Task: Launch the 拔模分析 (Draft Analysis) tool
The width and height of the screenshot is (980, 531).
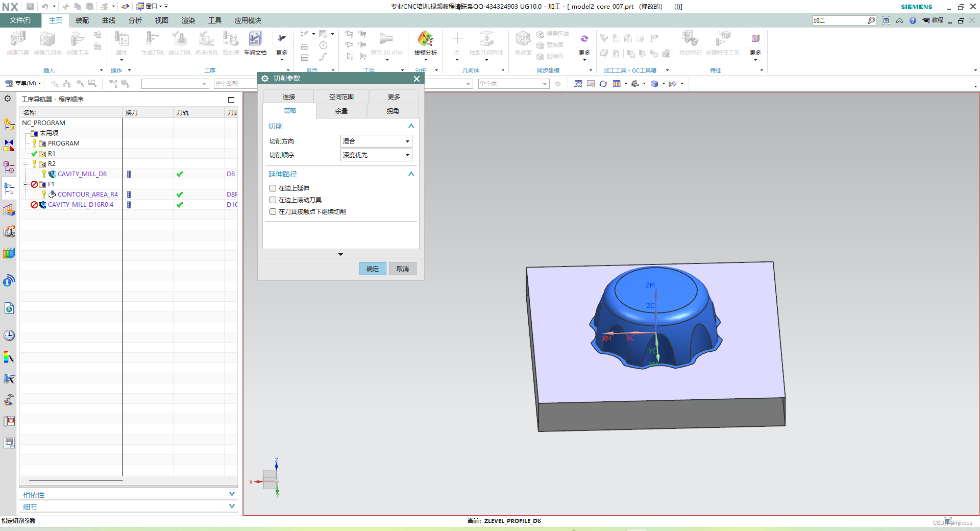Action: tap(425, 43)
